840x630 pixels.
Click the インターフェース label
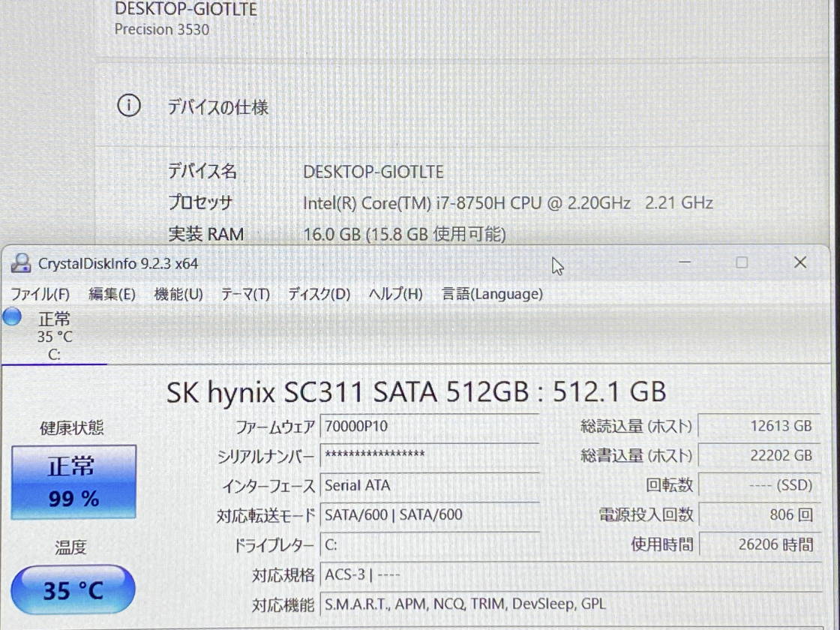tap(268, 486)
